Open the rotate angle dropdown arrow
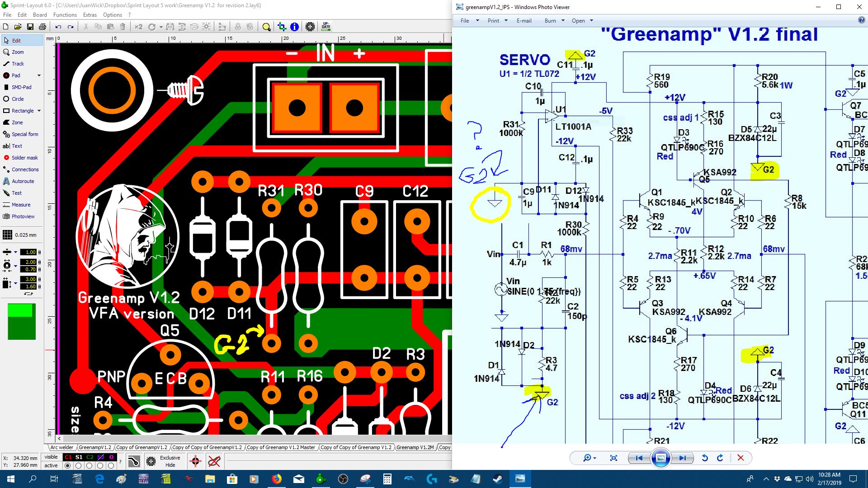 (161, 27)
